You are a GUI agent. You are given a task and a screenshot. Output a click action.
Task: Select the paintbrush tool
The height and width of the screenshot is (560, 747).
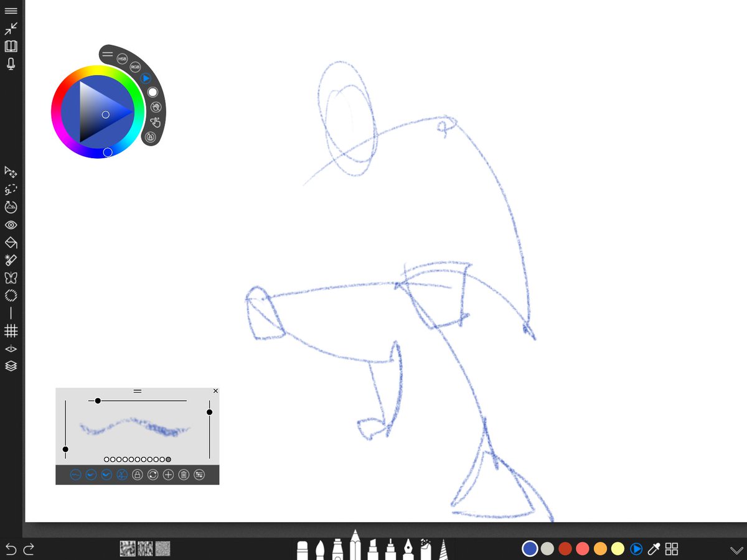coord(320,550)
